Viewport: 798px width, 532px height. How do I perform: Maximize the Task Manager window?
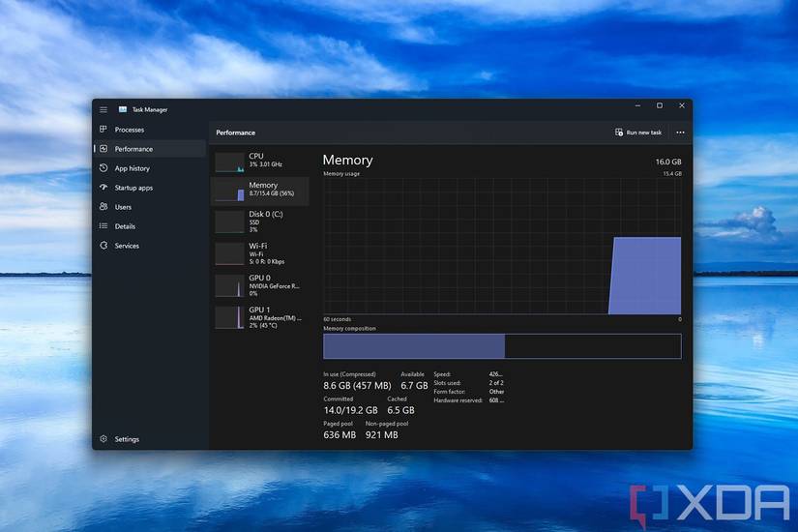(660, 105)
